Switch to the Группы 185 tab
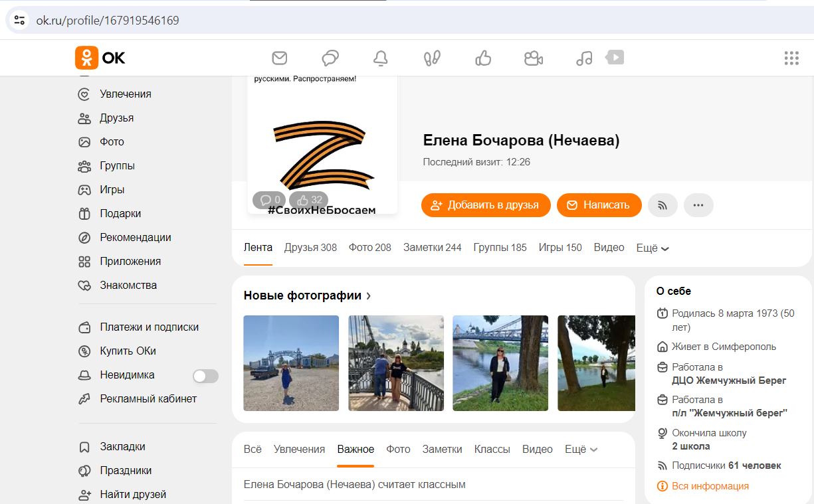Image resolution: width=814 pixels, height=504 pixels. pyautogui.click(x=500, y=247)
